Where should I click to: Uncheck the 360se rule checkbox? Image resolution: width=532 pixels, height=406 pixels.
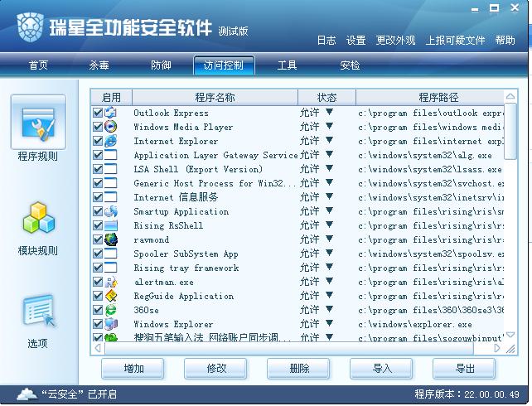point(98,310)
